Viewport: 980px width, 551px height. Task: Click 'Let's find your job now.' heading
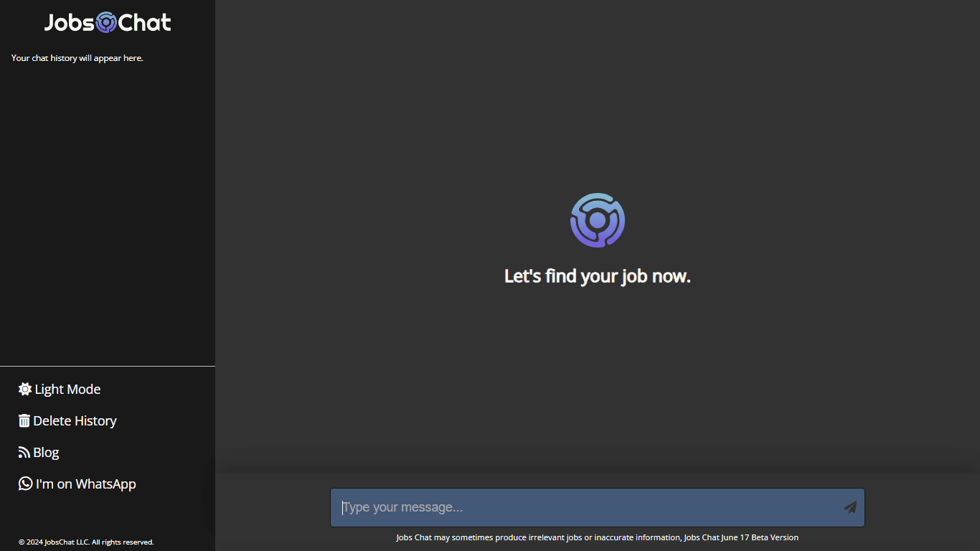pos(598,276)
